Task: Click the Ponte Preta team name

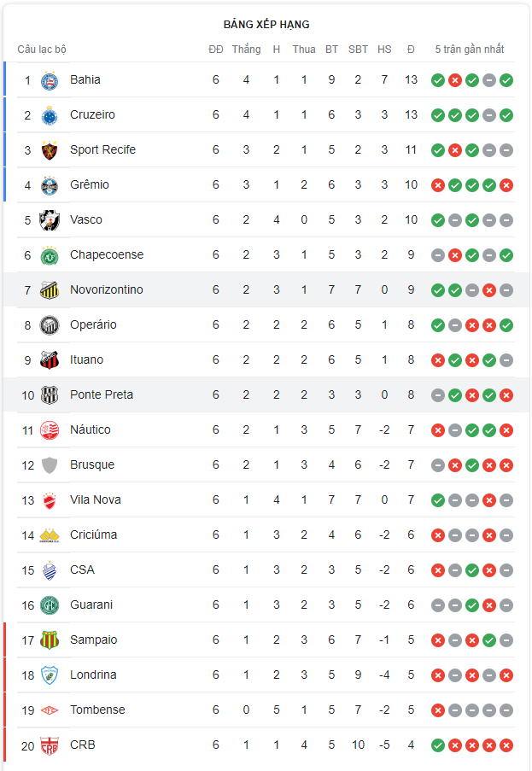Action: [101, 394]
